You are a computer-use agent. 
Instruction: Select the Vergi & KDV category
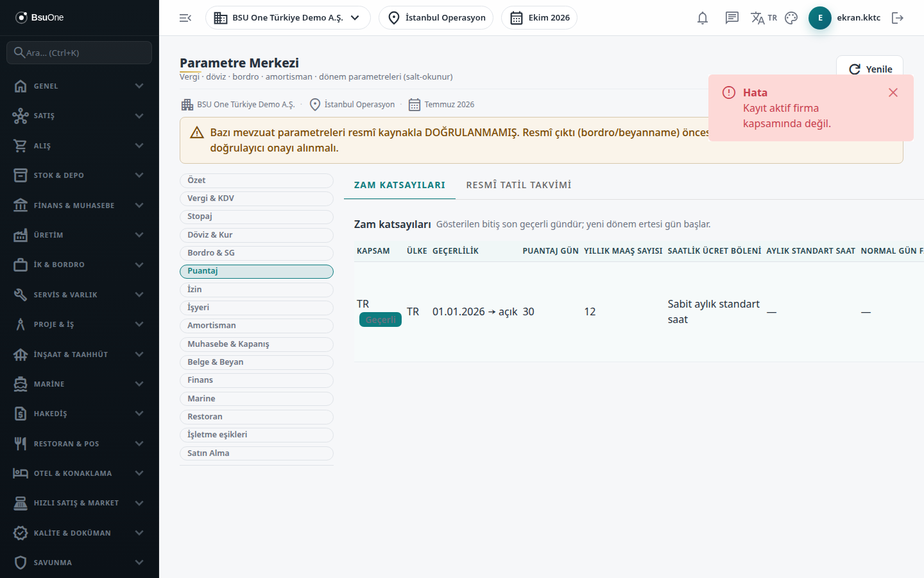tap(257, 198)
